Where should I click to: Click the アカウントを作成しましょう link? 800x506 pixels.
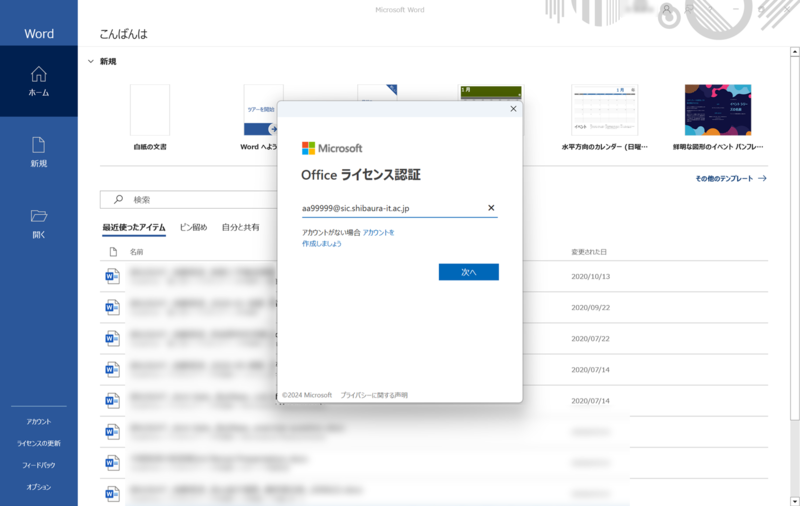378,232
